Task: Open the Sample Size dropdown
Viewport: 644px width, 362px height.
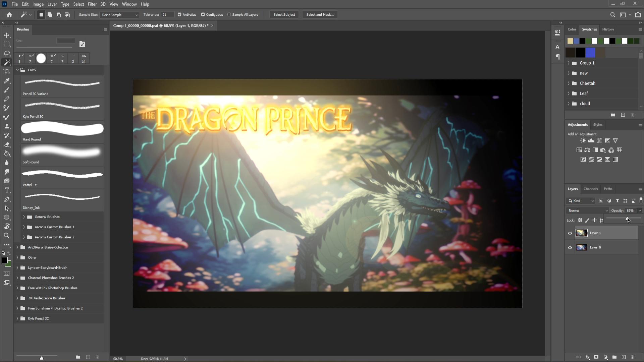Action: pyautogui.click(x=119, y=15)
